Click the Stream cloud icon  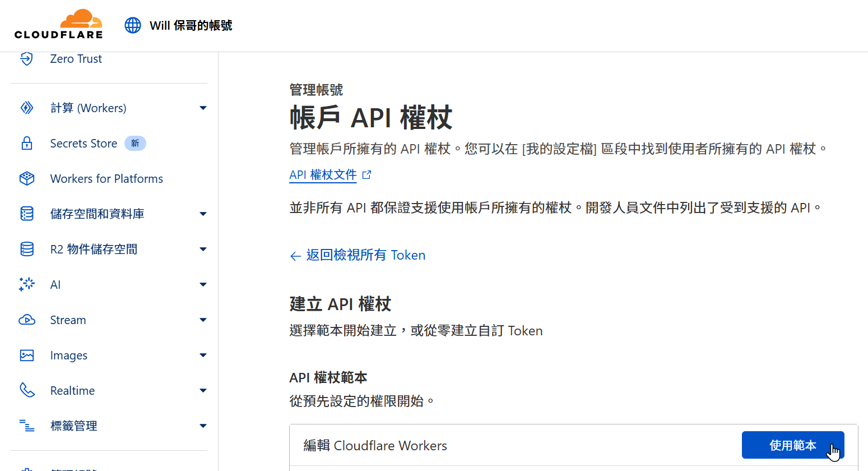27,320
